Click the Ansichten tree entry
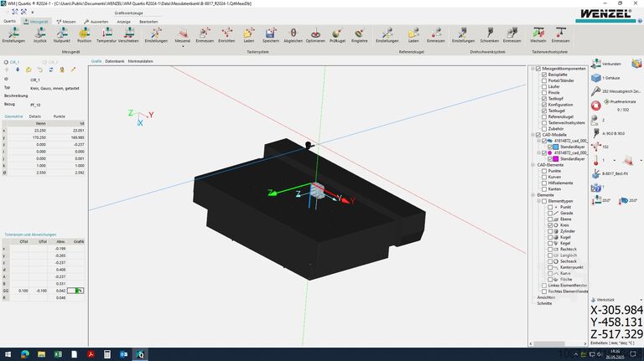 (x=546, y=297)
